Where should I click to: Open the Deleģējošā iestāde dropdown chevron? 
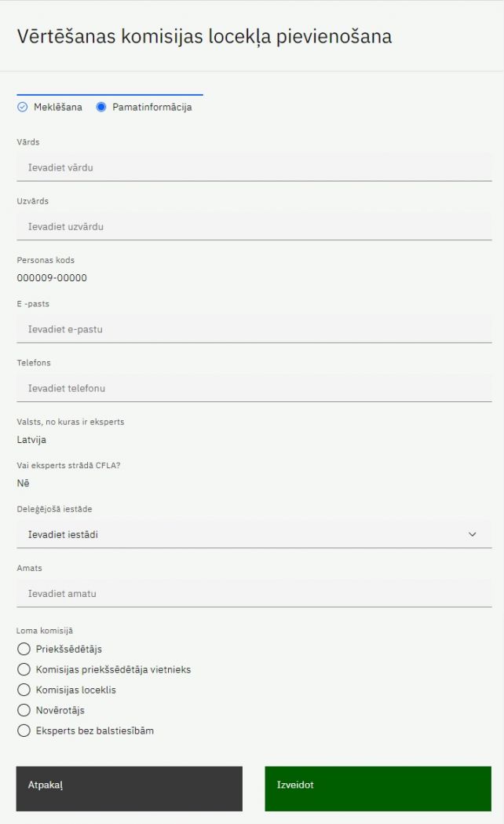472,534
